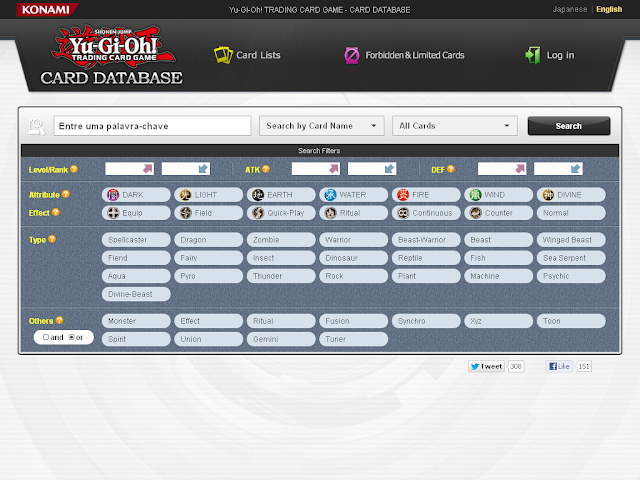
Task: Select the Fusion filter in Others
Action: click(x=353, y=321)
